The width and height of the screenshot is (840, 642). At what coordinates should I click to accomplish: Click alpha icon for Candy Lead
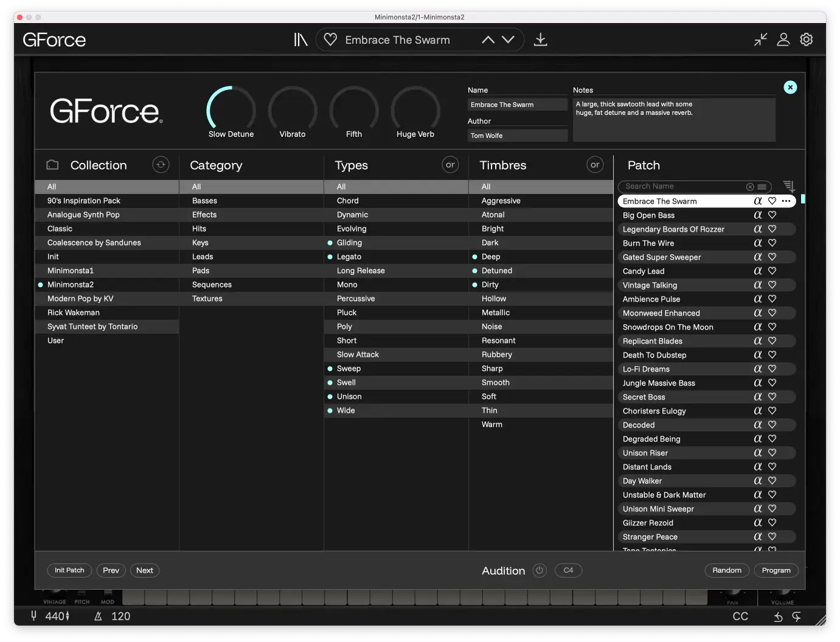758,271
